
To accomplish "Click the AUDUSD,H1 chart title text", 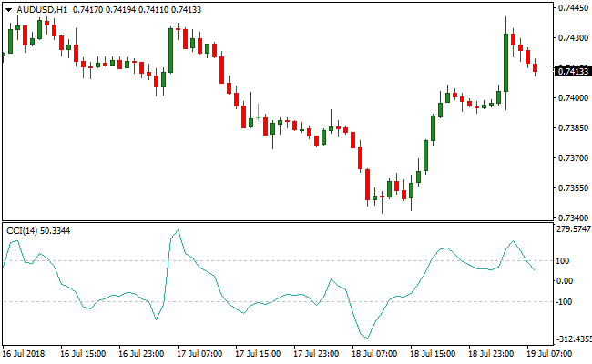I will [x=42, y=10].
